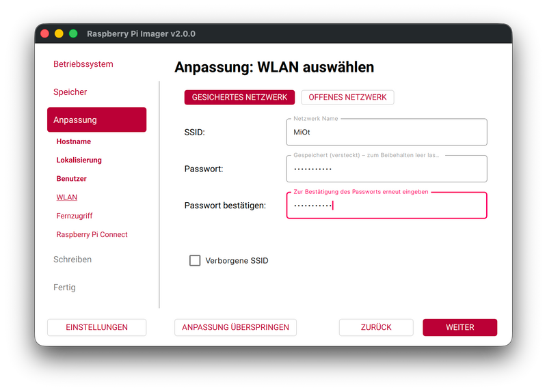Open the Benutzer sub-step
547x392 pixels.
(72, 178)
